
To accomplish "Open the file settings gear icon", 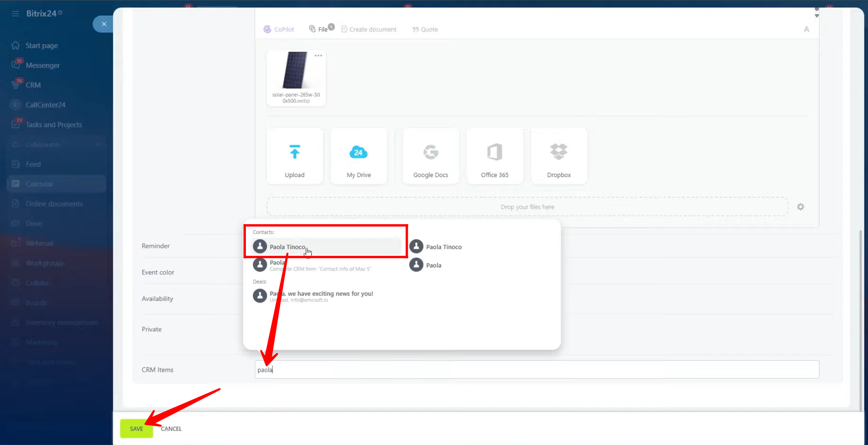I will click(x=801, y=207).
